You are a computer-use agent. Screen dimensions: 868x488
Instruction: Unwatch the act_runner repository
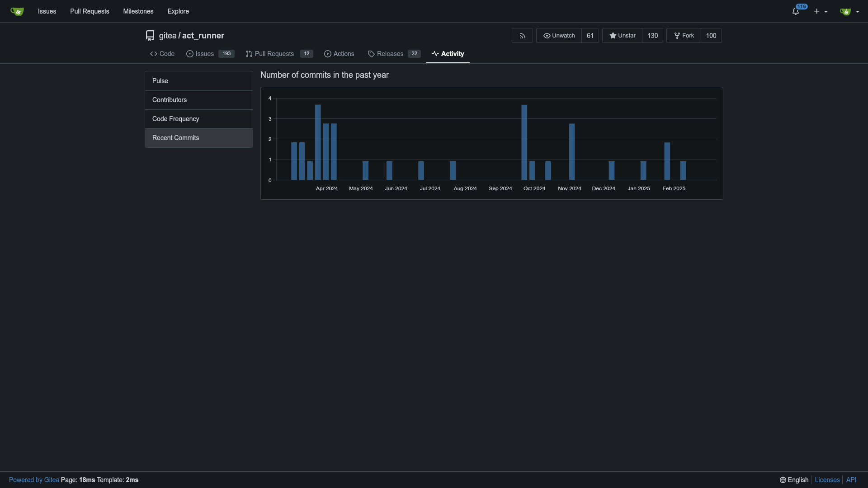(562, 35)
